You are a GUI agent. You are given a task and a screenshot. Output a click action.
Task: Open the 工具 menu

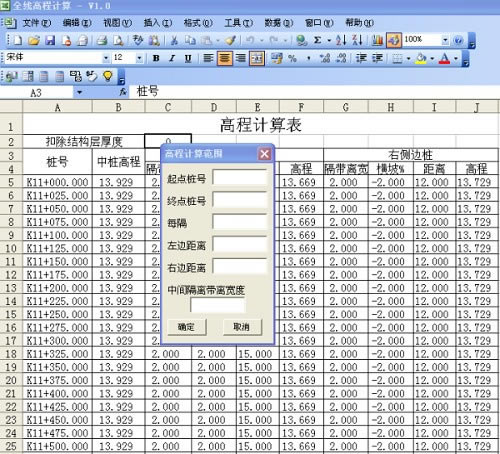pos(238,23)
